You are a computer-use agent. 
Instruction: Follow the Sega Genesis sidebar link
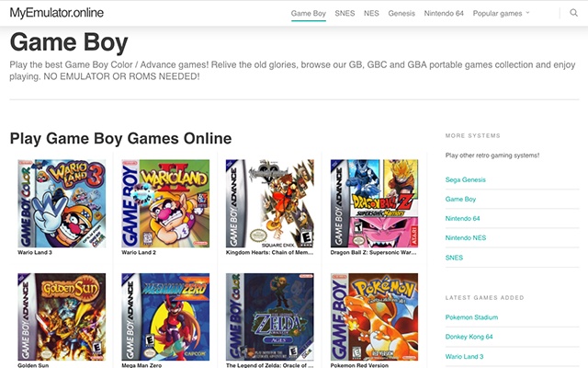466,180
